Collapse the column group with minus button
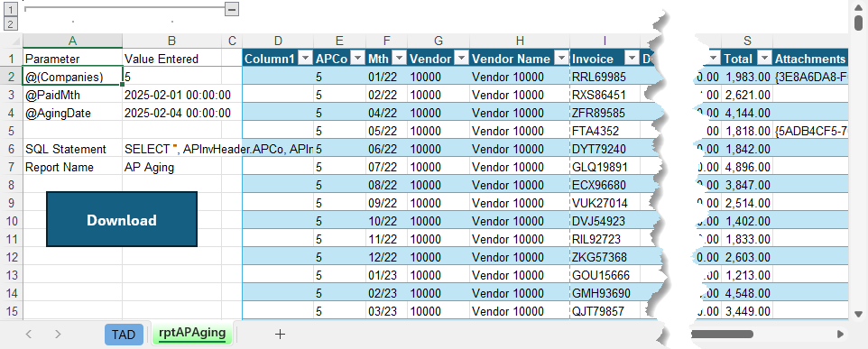This screenshot has width=868, height=349. pos(232,9)
